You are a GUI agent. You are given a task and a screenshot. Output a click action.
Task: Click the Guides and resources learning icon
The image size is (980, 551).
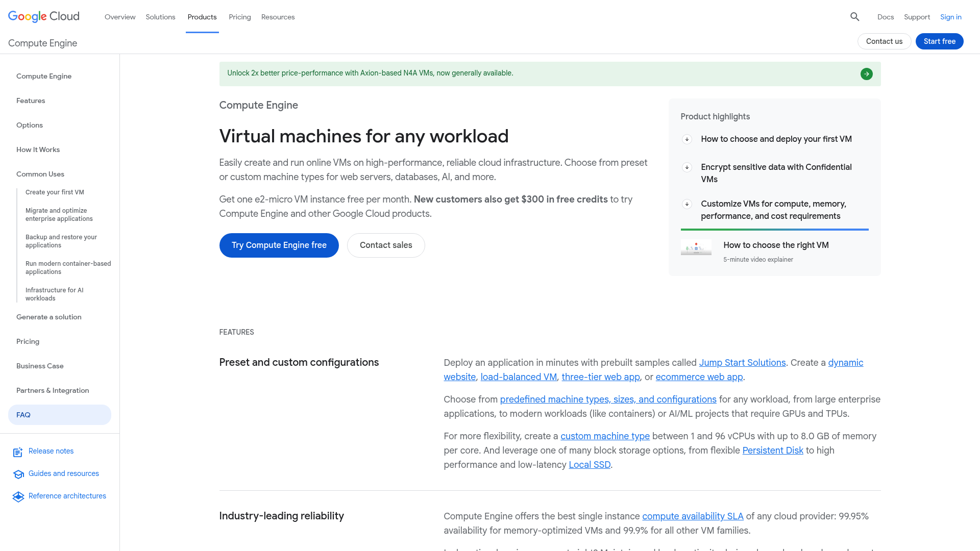(x=18, y=474)
